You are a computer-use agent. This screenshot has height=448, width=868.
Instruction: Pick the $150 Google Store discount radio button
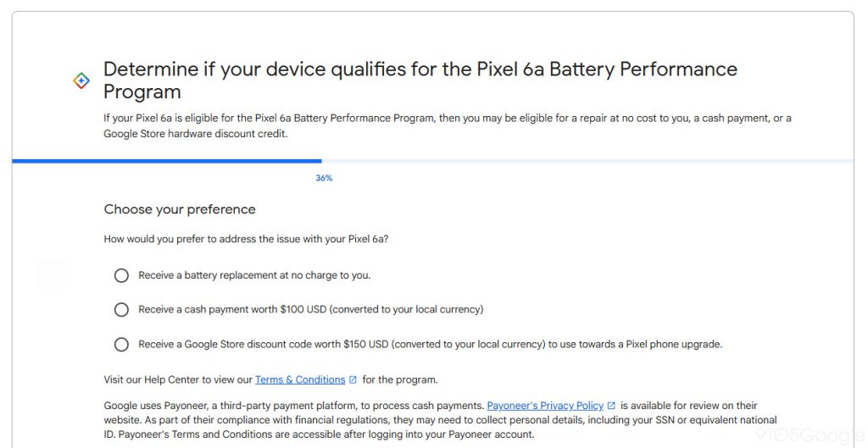121,345
